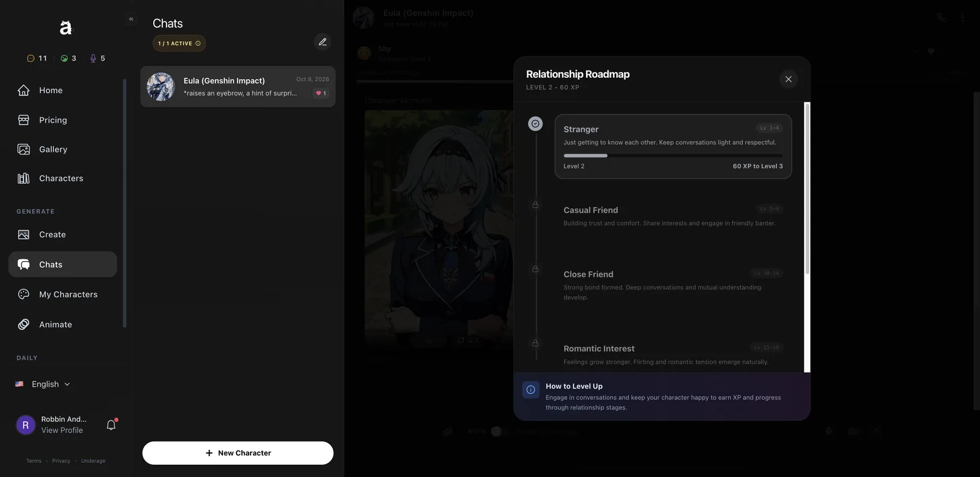
Task: Open the Characters library
Action: coord(62,178)
